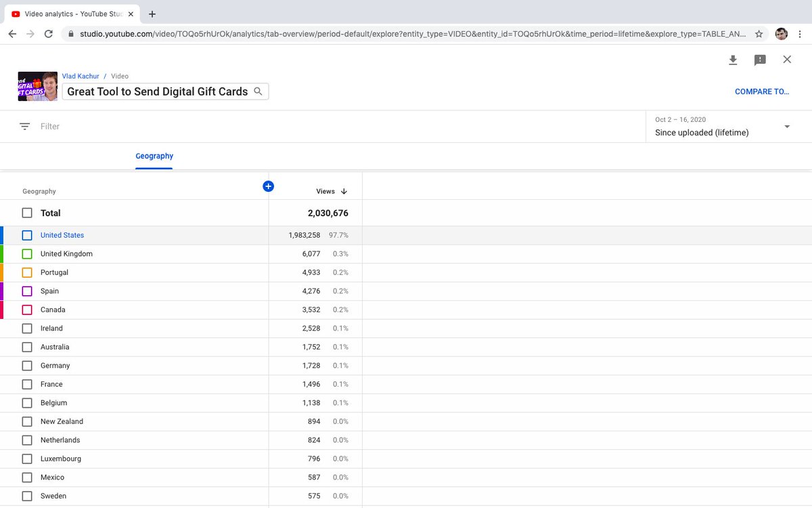Image resolution: width=812 pixels, height=508 pixels.
Task: Click the total views value 2,030,676
Action: tap(328, 213)
